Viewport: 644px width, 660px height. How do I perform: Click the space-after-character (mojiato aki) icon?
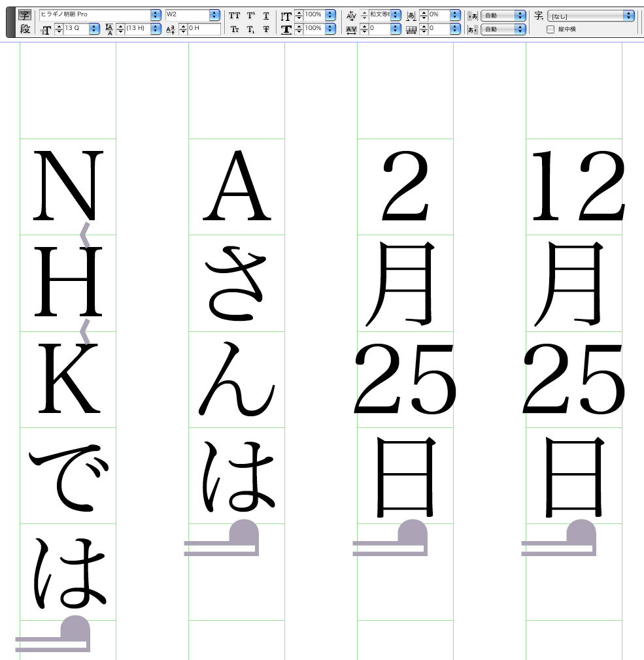473,29
